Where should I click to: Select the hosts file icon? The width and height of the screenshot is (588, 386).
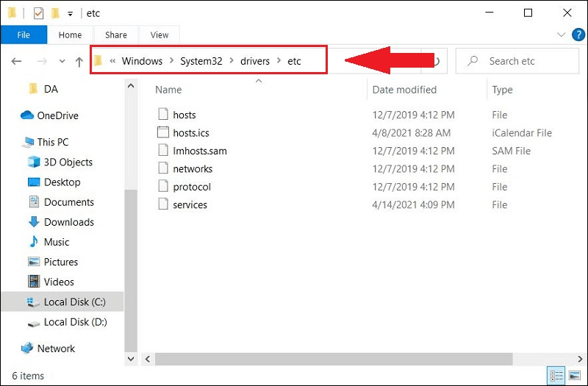point(163,114)
